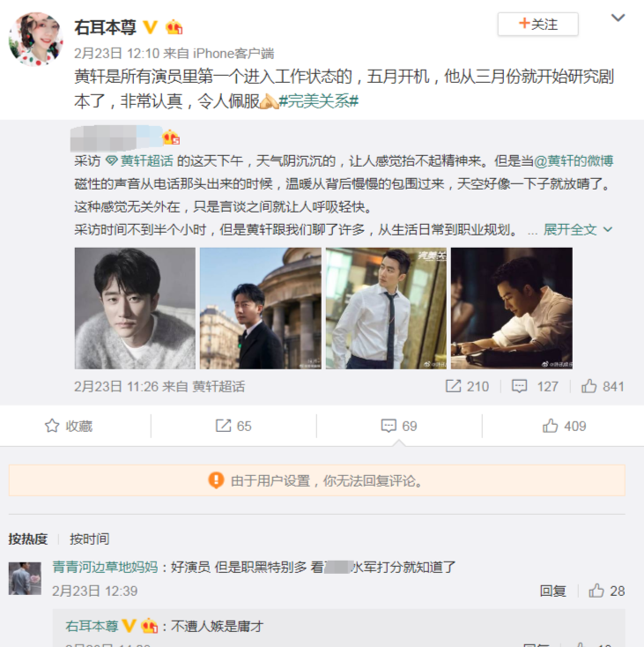
Task: Repost this post showing 65 shares
Action: 233,426
